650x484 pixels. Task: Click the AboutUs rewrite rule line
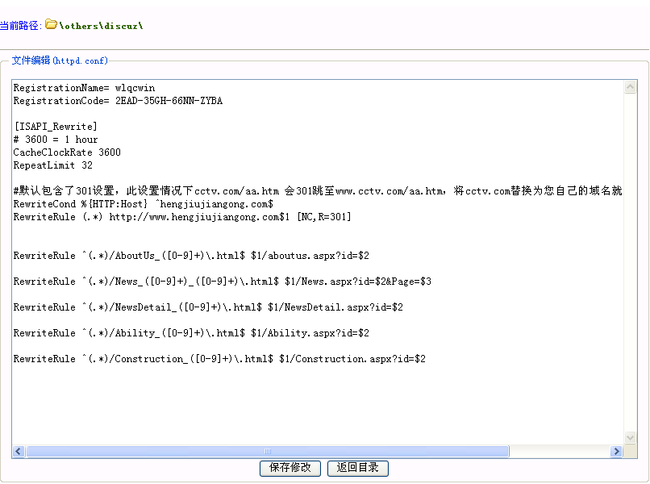191,256
